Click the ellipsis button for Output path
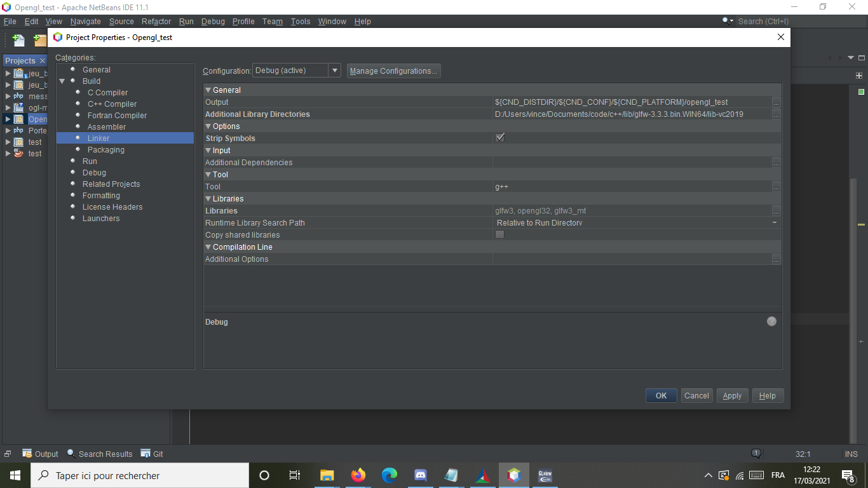Screen dimensions: 868x488 776,102
